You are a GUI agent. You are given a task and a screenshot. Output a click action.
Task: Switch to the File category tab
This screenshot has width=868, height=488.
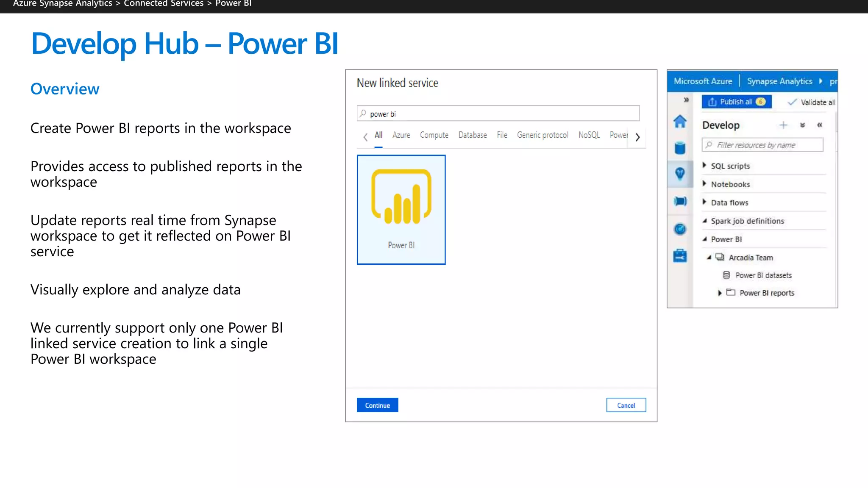point(502,135)
